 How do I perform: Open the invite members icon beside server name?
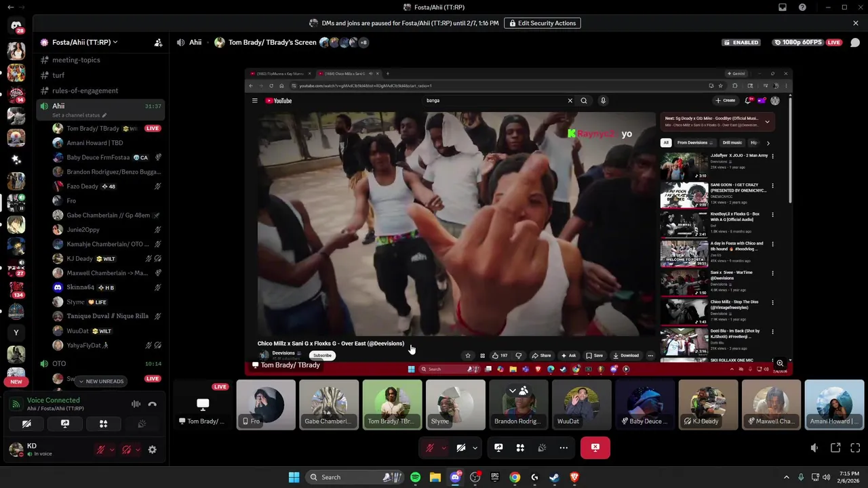click(158, 42)
